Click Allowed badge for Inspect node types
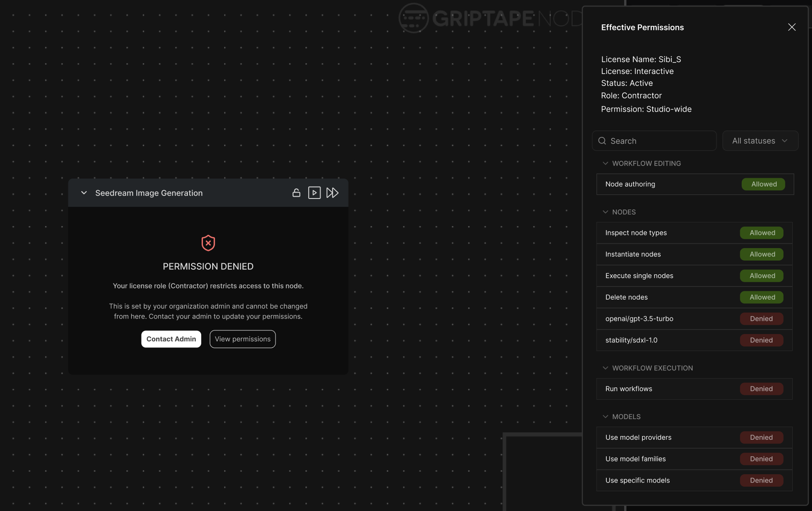The image size is (812, 511). click(x=762, y=233)
